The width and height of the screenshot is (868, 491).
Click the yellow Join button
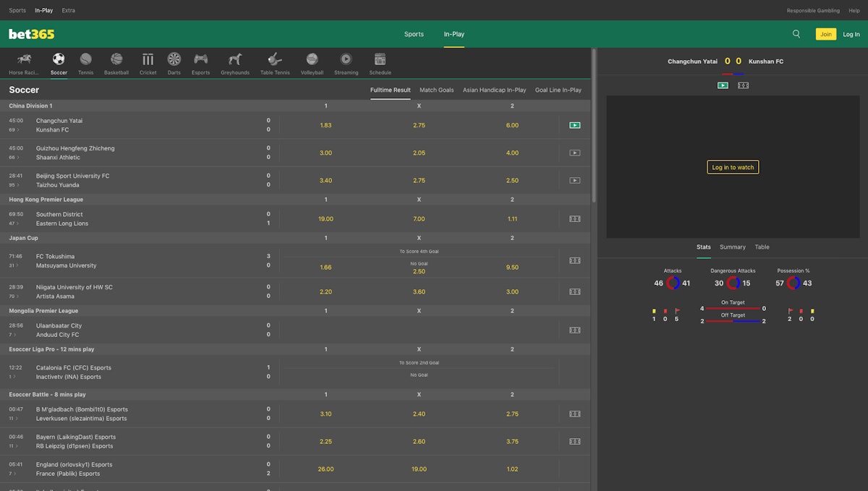coord(825,34)
